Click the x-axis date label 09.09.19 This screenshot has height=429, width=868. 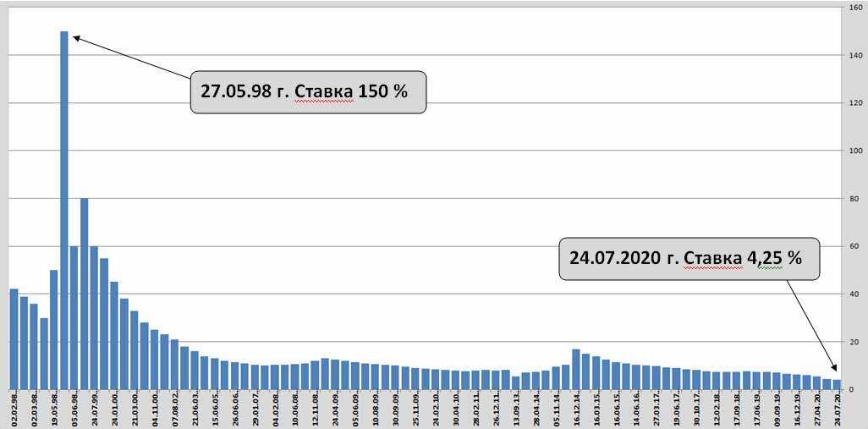(x=776, y=409)
